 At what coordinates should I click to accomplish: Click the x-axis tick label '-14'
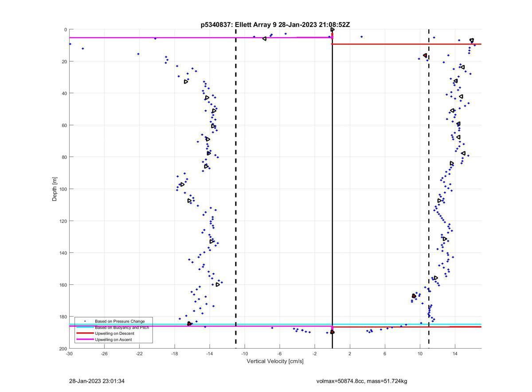pos(209,353)
